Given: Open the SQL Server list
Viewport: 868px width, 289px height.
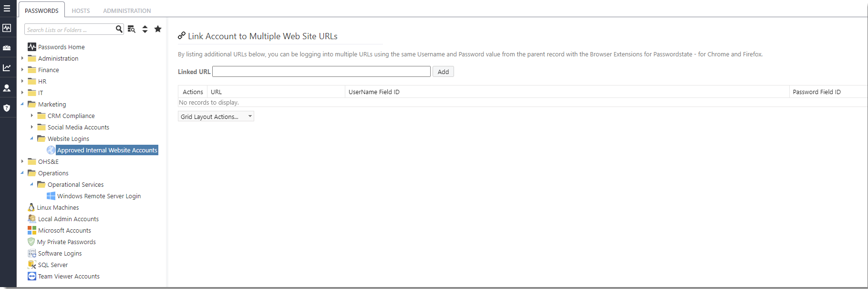Looking at the screenshot, I should coord(53,265).
